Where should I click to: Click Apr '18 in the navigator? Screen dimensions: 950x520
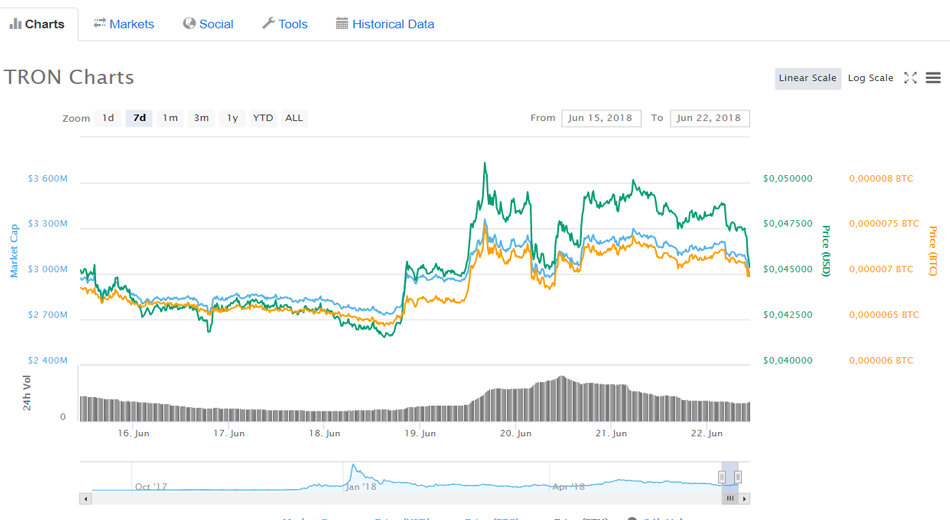568,487
